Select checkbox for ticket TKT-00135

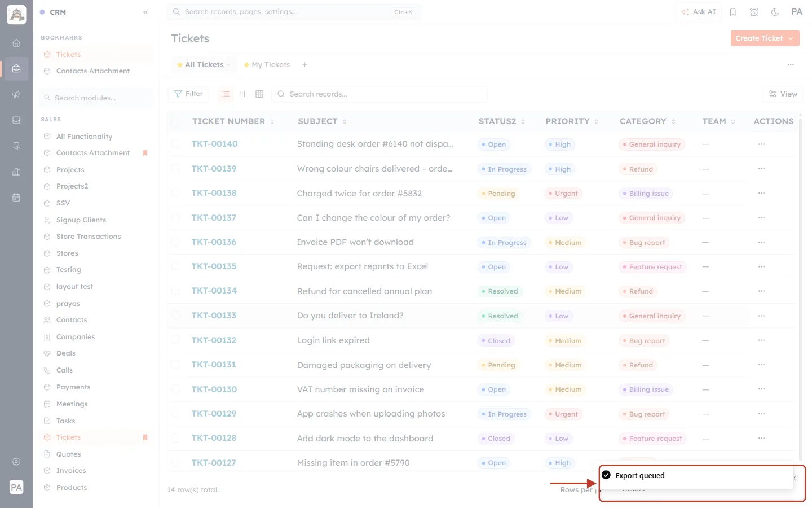point(175,266)
